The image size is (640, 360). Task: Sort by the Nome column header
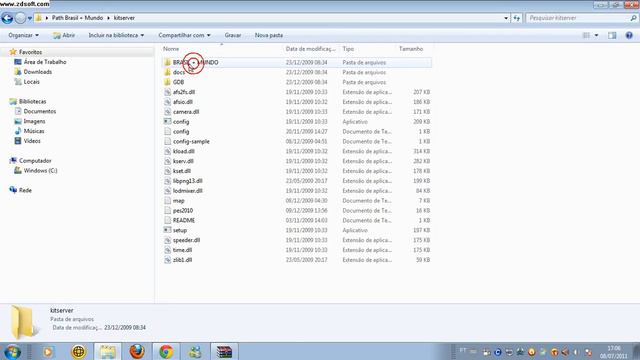pyautogui.click(x=171, y=49)
